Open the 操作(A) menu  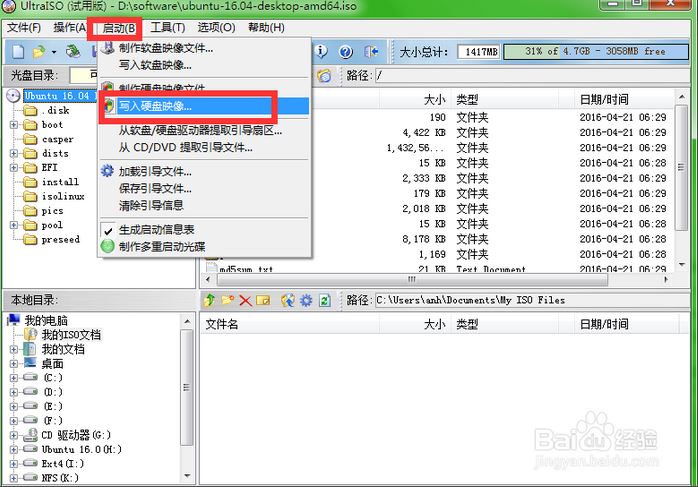pyautogui.click(x=69, y=28)
